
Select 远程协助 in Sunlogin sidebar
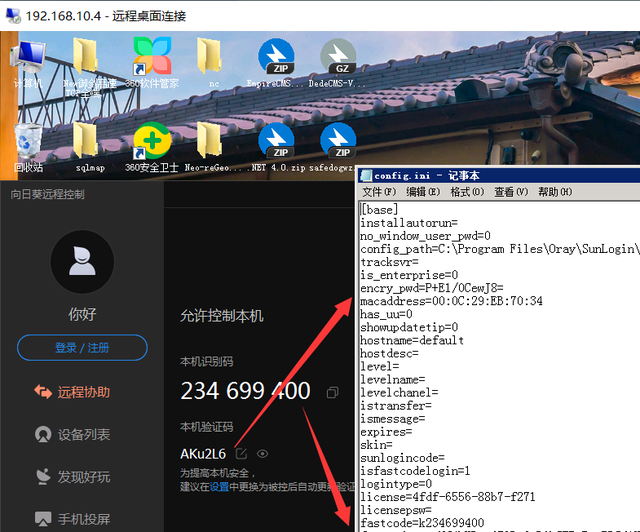[72, 392]
